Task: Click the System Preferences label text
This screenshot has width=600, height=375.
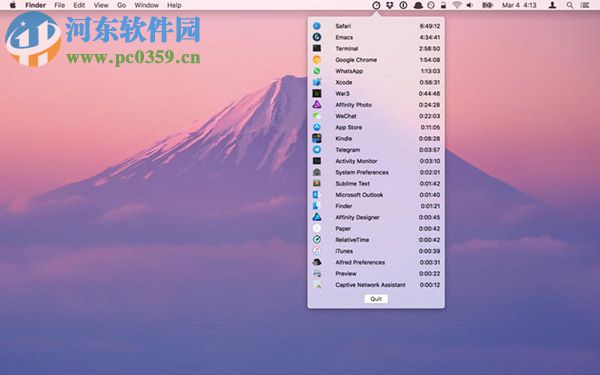Action: pos(362,172)
